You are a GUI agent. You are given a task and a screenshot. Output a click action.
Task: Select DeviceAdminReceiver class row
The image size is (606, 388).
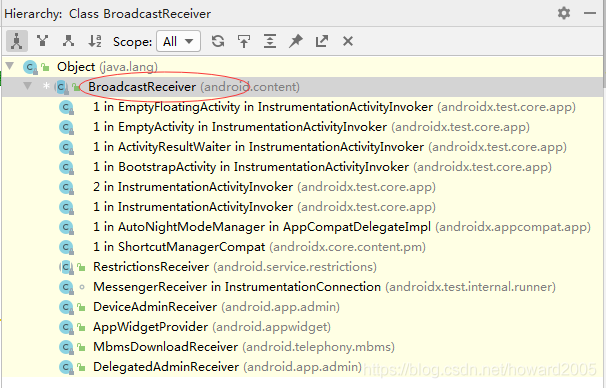point(302,307)
